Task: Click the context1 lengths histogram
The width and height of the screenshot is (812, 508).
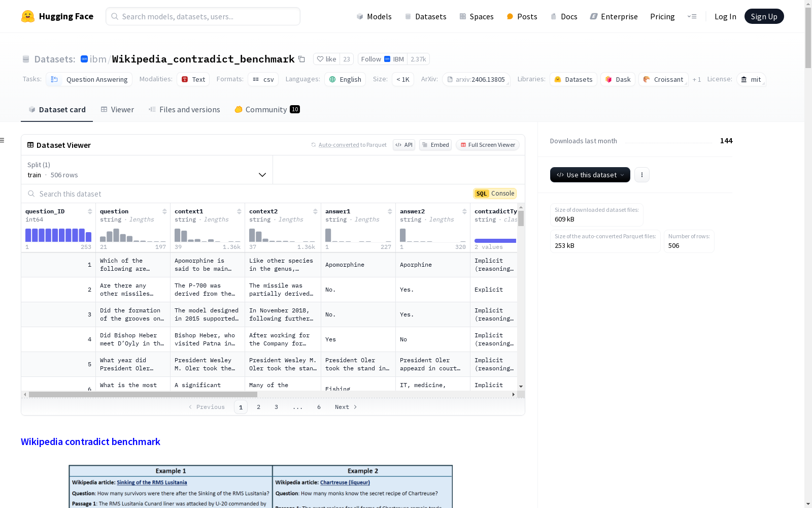Action: click(x=208, y=235)
